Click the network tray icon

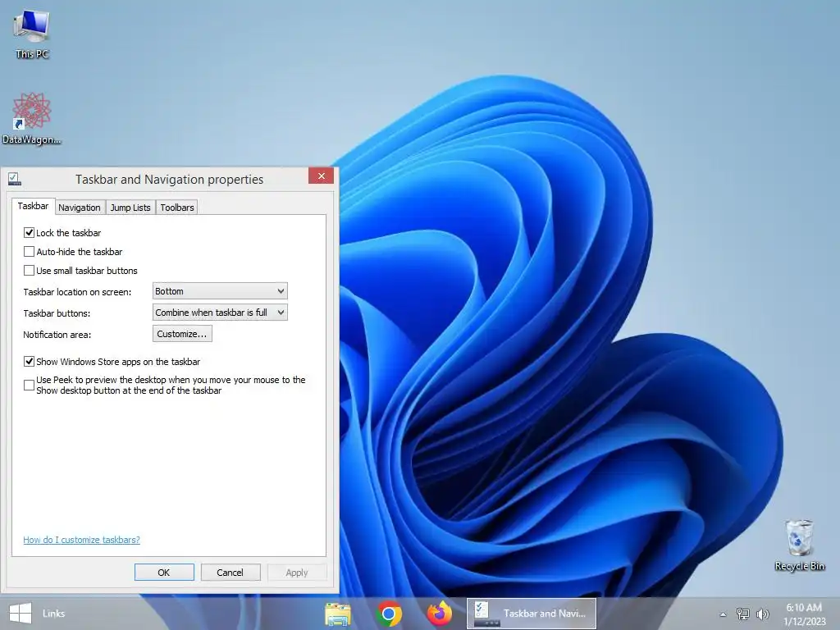742,614
